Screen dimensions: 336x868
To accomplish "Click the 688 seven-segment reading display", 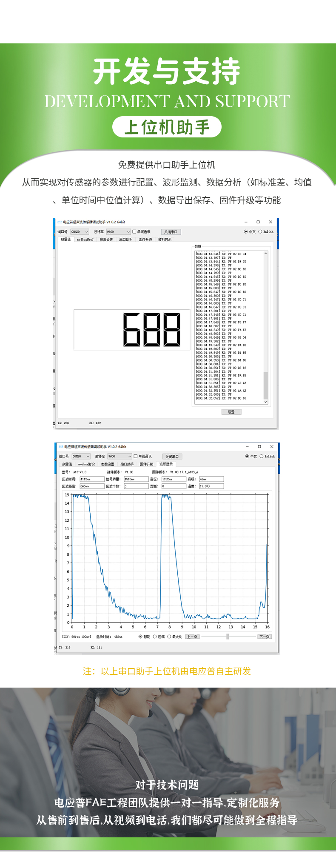I will click(x=132, y=330).
